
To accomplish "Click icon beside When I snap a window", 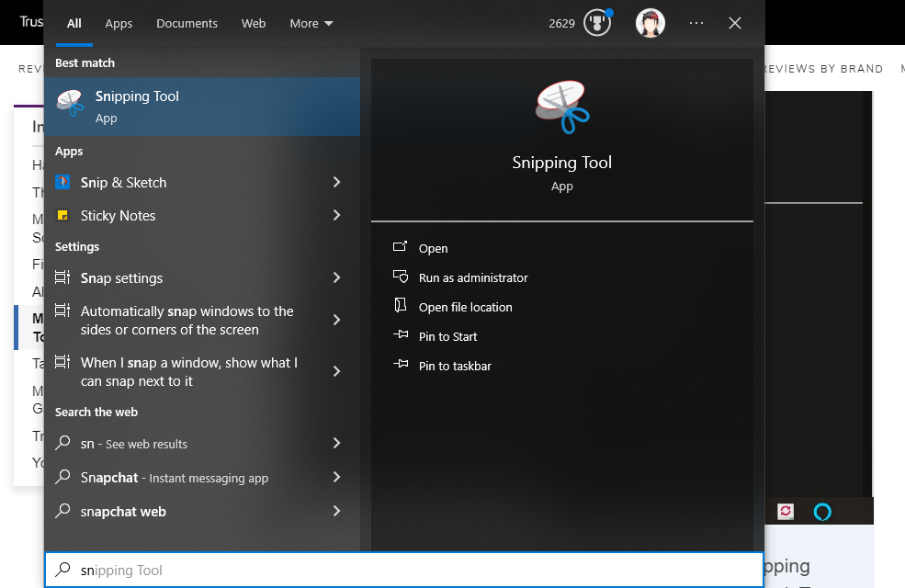I will [62, 362].
